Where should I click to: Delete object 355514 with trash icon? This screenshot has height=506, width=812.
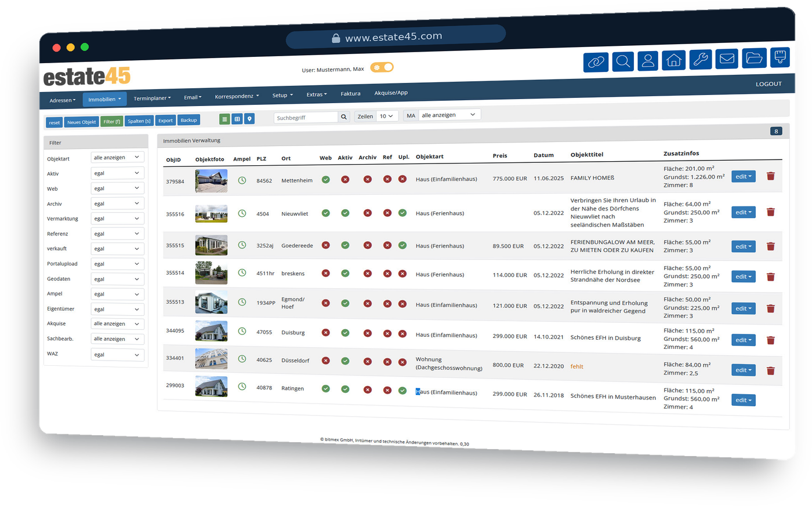click(770, 277)
